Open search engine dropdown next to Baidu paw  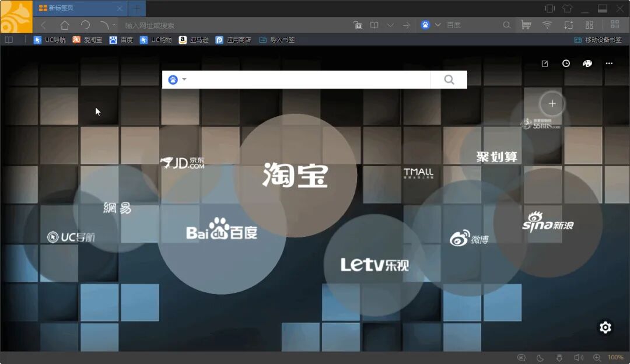tap(438, 25)
